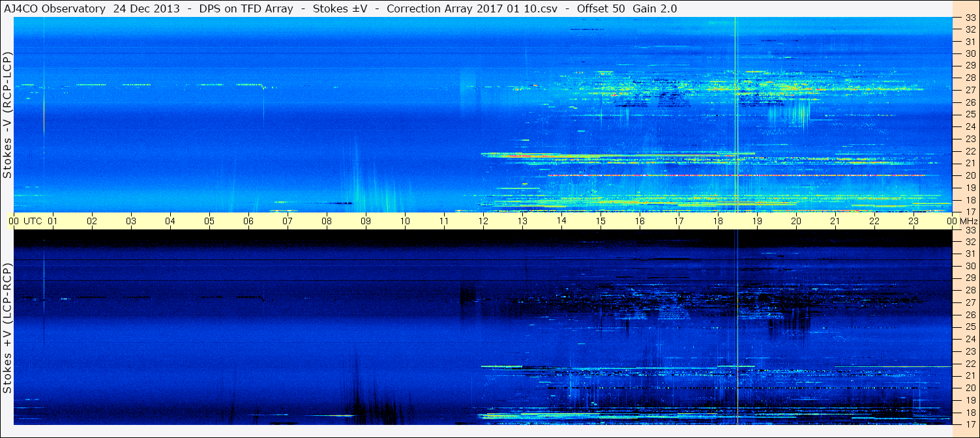Click the 16 hour tick label
Screen dimensions: 980x438
(x=640, y=221)
